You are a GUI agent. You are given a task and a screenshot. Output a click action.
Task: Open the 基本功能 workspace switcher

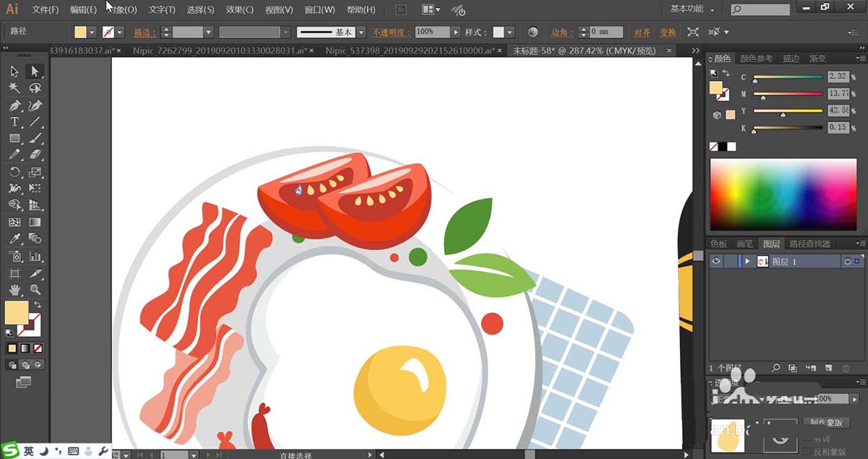pyautogui.click(x=692, y=9)
